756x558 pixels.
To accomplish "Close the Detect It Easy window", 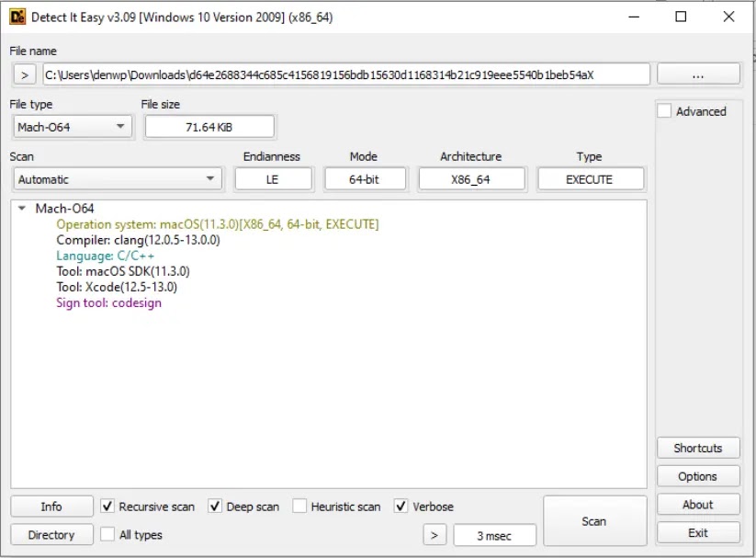I will 728,17.
